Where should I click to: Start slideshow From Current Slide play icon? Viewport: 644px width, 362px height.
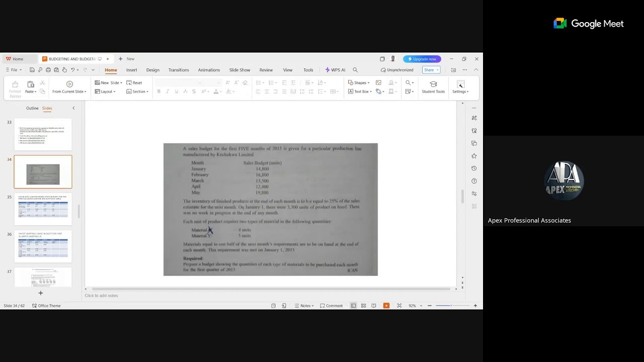(69, 84)
